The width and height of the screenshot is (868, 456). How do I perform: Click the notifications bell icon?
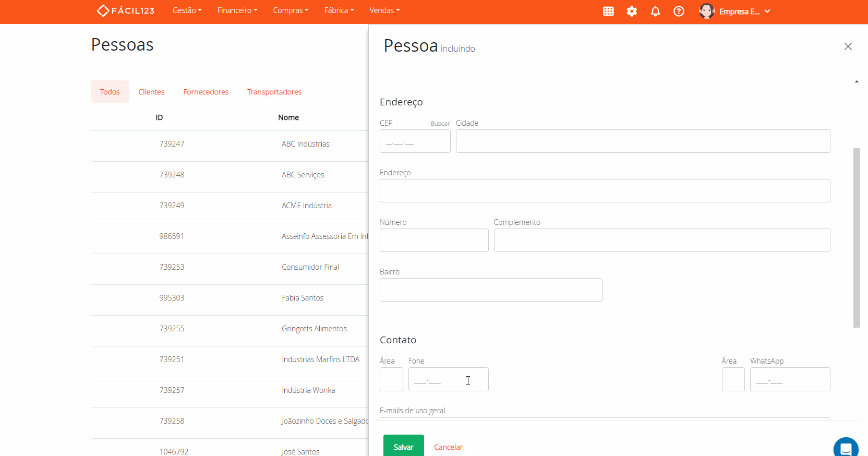click(655, 11)
